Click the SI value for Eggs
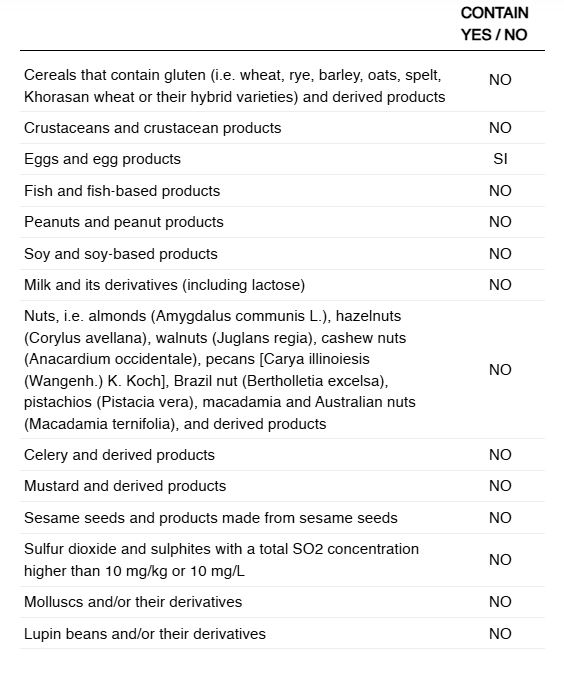Viewport: 564px width, 675px height. point(500,159)
